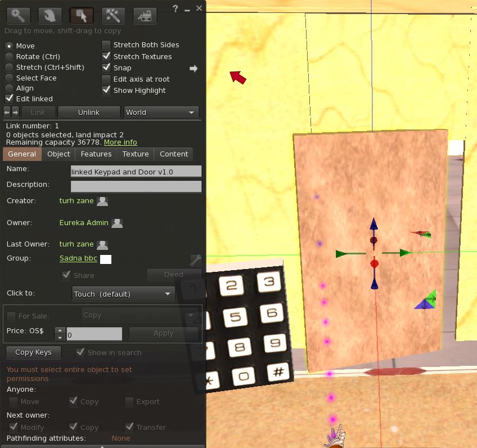Activate the Edit pointer tool

tap(81, 15)
